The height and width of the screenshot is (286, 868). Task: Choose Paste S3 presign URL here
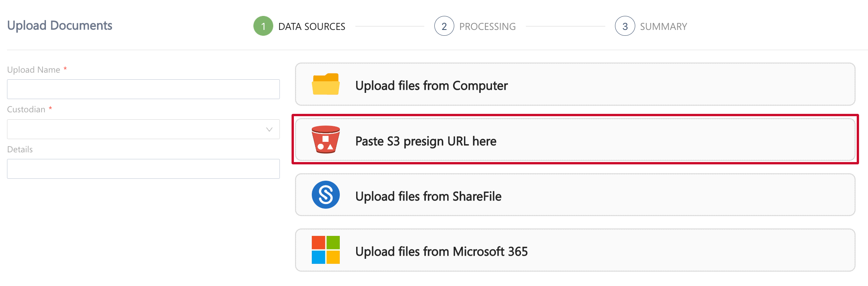pos(426,141)
